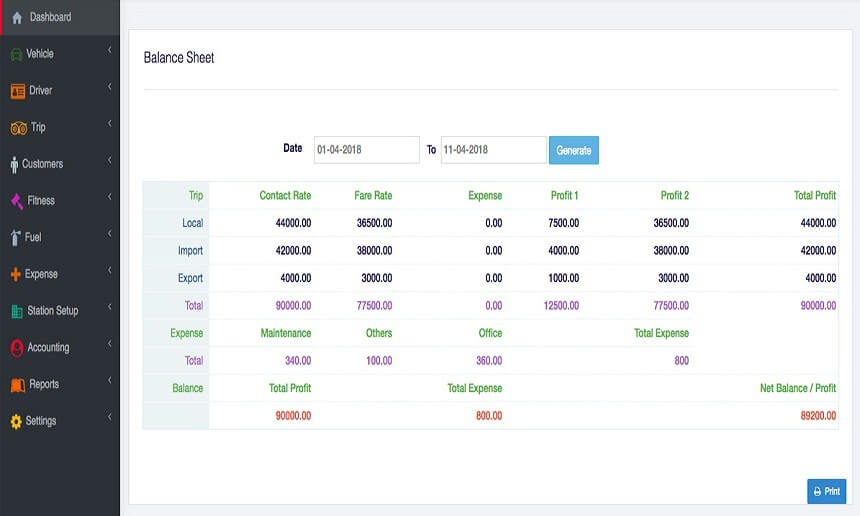Open the Station Setup sidebar label
The image size is (860, 516).
tap(53, 311)
